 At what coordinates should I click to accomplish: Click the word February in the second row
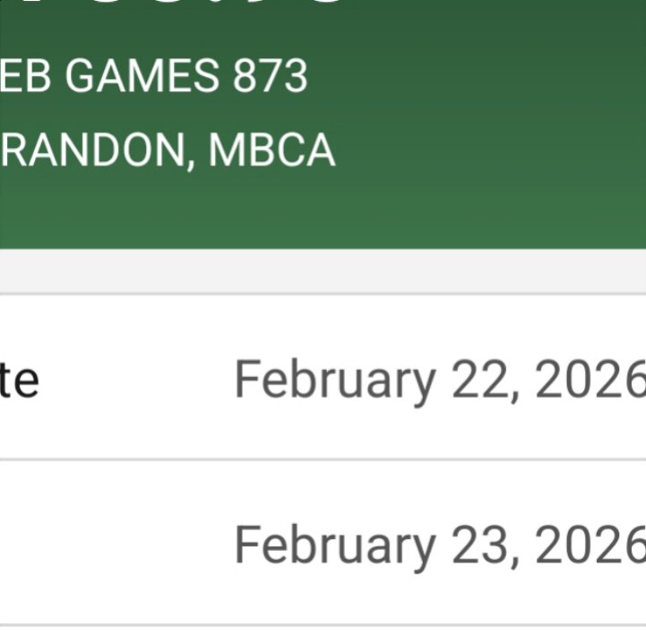(334, 545)
